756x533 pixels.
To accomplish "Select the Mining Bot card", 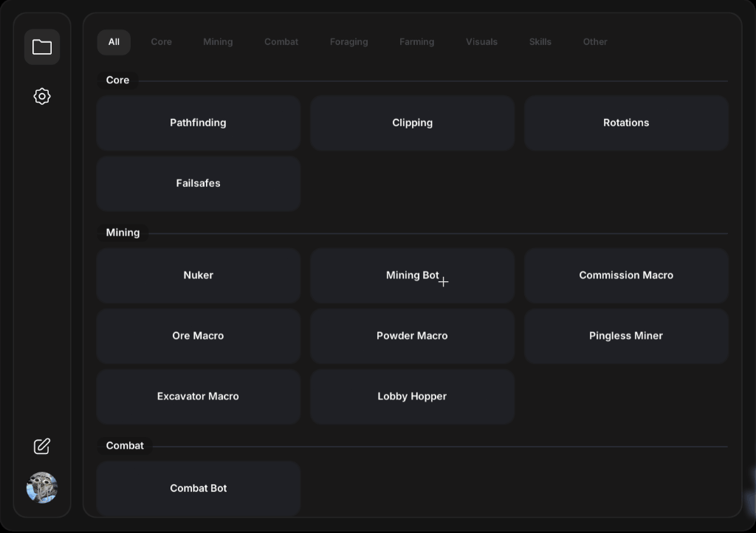I will [x=412, y=275].
